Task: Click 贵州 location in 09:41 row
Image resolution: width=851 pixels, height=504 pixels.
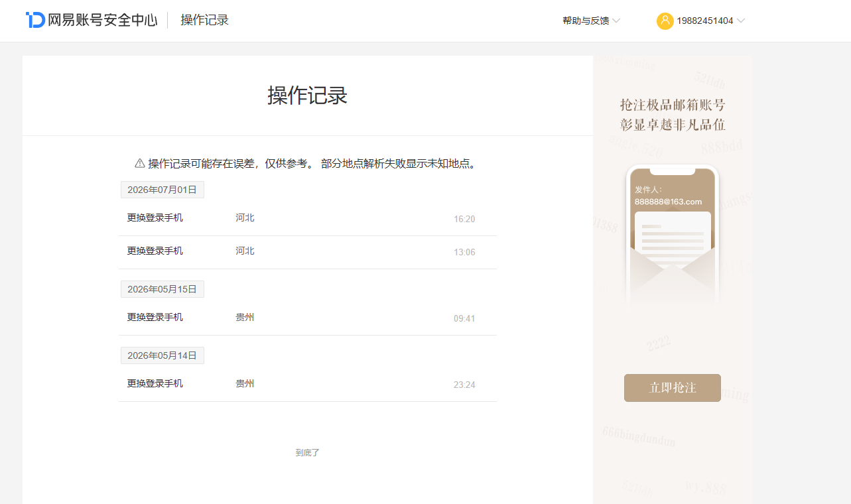Action: (x=245, y=317)
